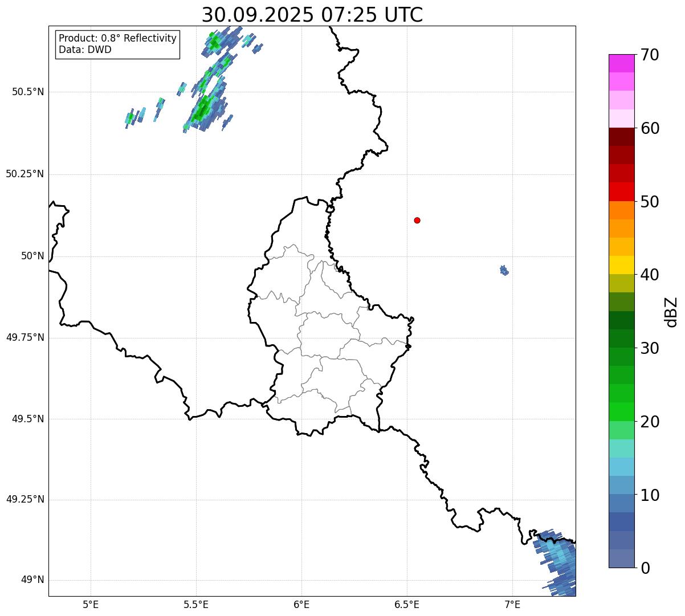This screenshot has width=685, height=616.
Task: Click the orange colorbar swatch below 50
Action: tap(622, 210)
